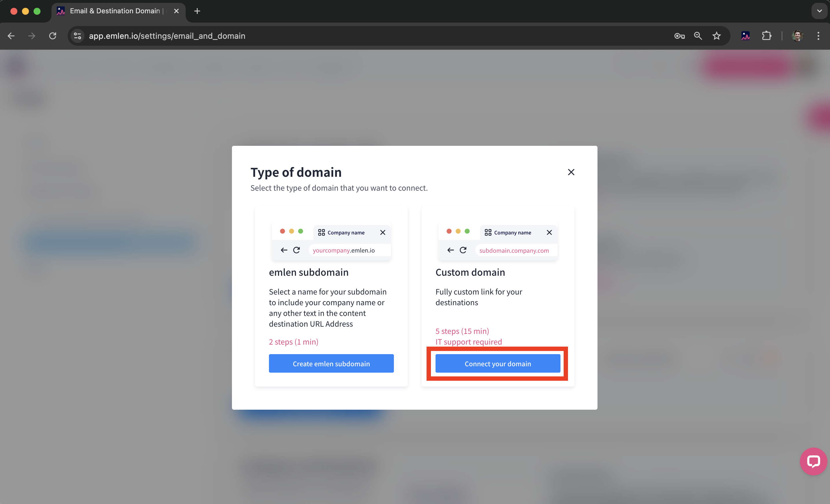Click the zoom magnifier icon in address bar
830x504 pixels.
pos(698,36)
